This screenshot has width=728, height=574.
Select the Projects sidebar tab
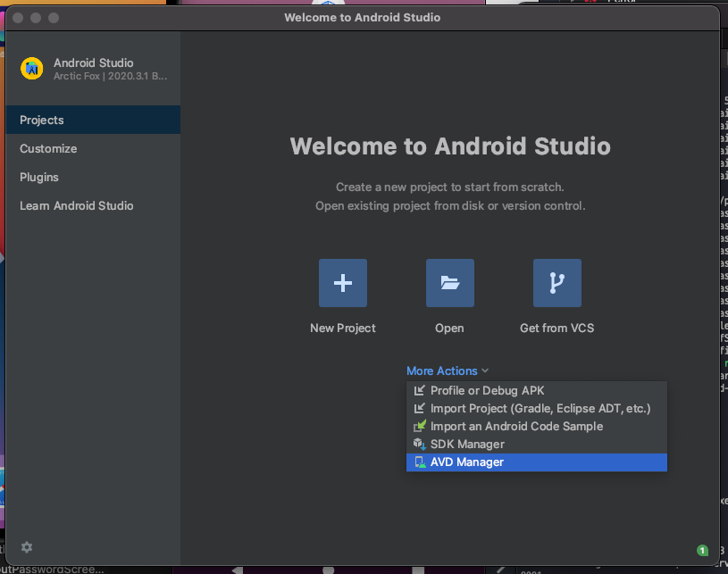point(93,120)
